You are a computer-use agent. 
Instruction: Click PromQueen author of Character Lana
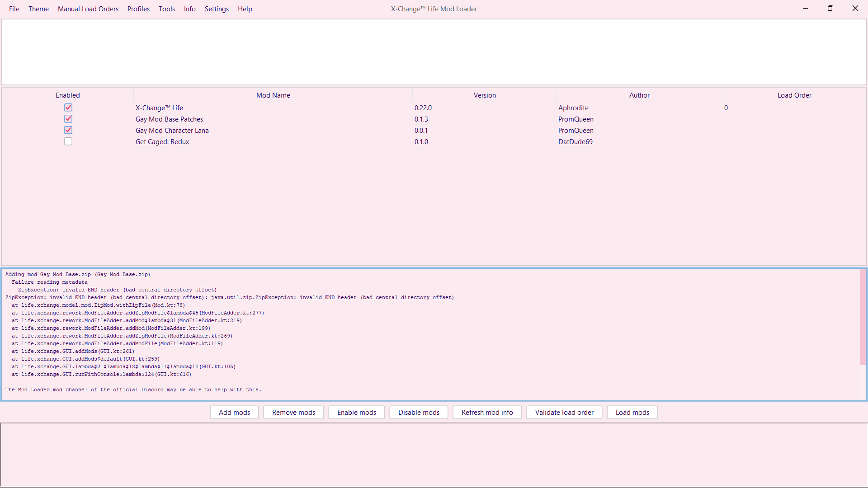(x=576, y=130)
